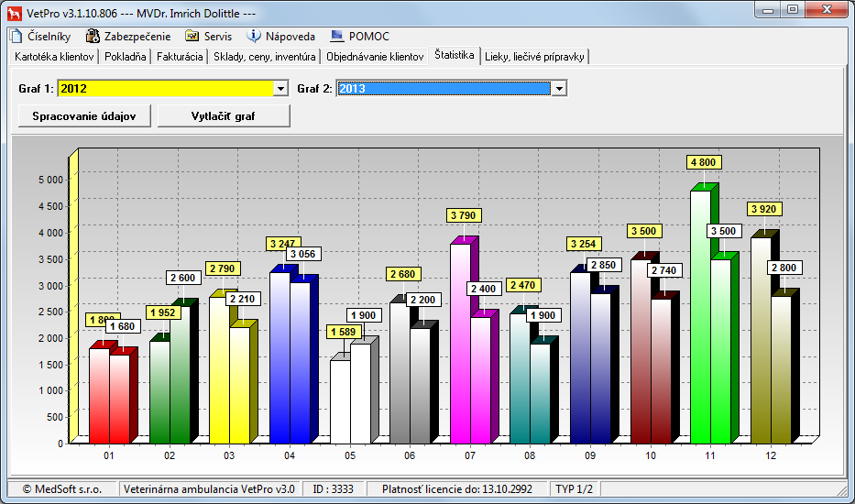Click the Nápoveda info icon
The image size is (855, 504).
(254, 37)
